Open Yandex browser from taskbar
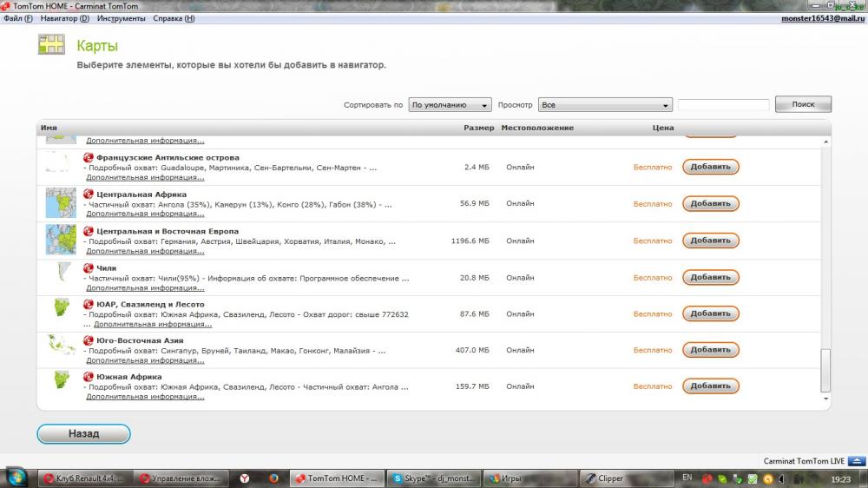 click(x=244, y=478)
